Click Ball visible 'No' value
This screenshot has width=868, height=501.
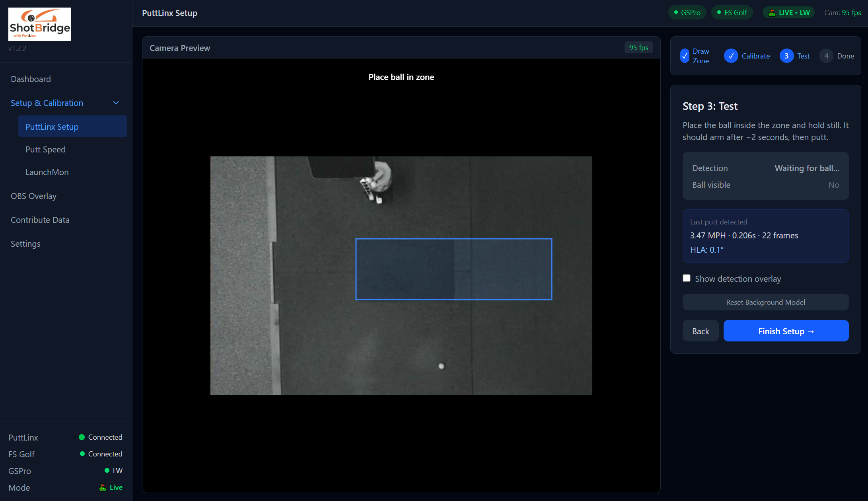(x=833, y=185)
